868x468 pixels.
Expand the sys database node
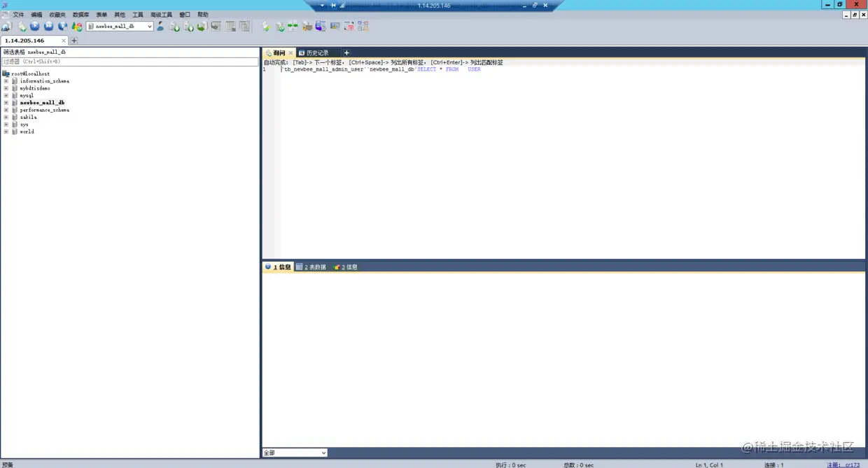6,125
